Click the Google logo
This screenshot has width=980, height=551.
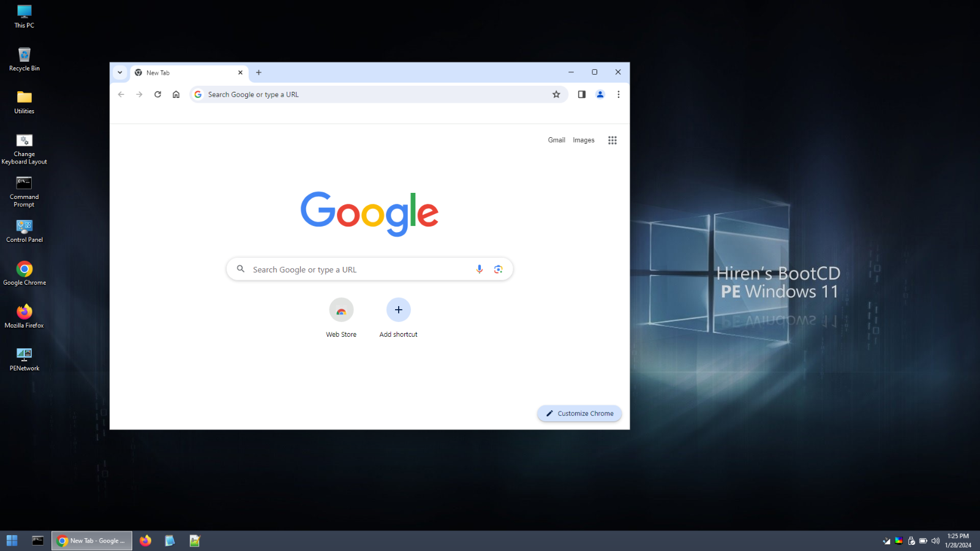pyautogui.click(x=369, y=213)
